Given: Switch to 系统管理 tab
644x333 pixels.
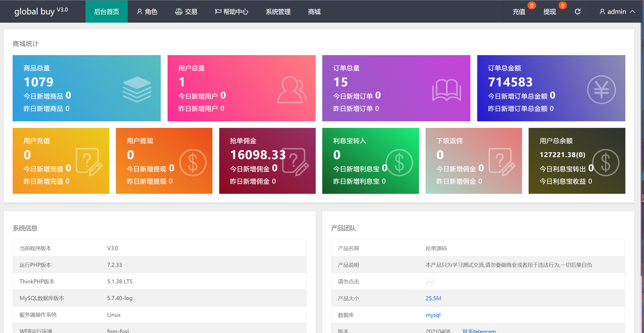Looking at the screenshot, I should tap(278, 12).
